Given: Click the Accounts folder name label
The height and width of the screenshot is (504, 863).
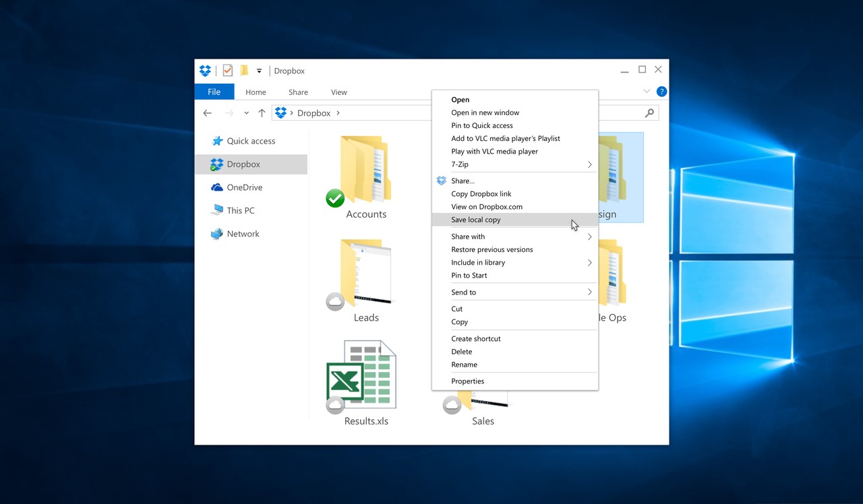Looking at the screenshot, I should pos(366,214).
